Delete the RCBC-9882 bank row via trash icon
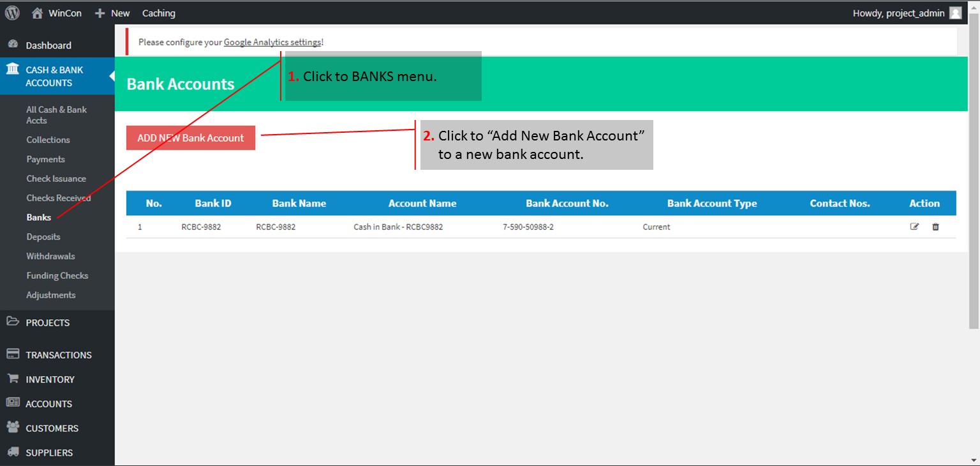 935,227
